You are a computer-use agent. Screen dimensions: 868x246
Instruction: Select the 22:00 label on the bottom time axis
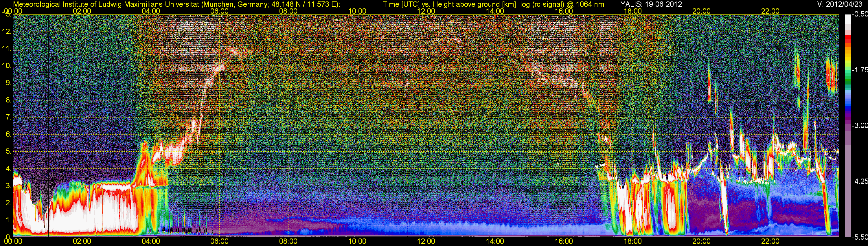click(770, 242)
